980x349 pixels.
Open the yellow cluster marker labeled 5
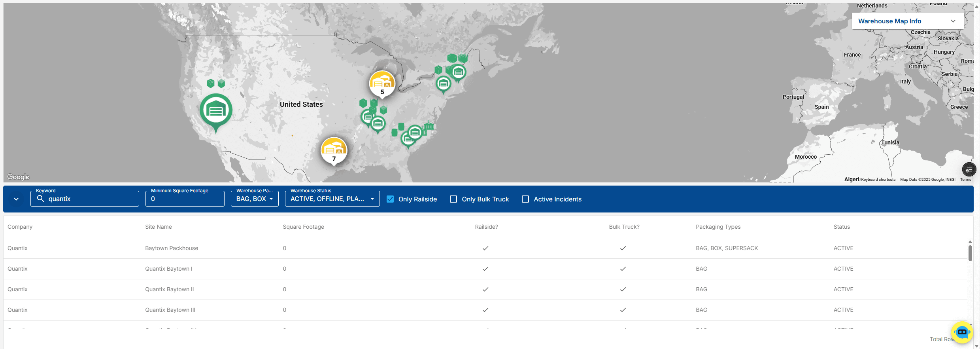(382, 83)
